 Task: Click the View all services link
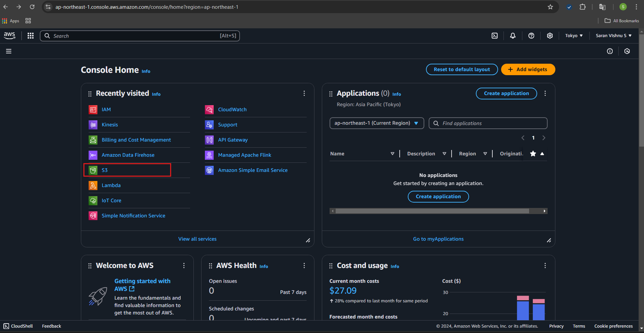click(197, 239)
